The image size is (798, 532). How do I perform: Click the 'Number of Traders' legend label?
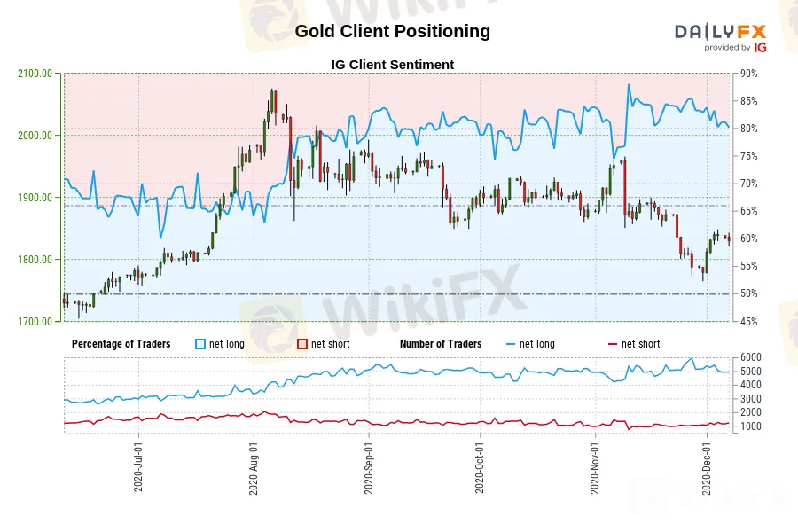(441, 344)
